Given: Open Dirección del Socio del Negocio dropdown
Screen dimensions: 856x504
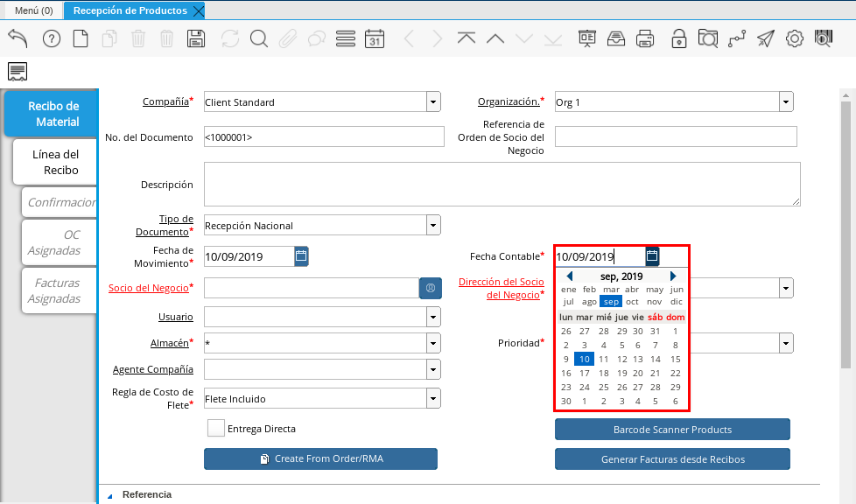Looking at the screenshot, I should click(786, 288).
